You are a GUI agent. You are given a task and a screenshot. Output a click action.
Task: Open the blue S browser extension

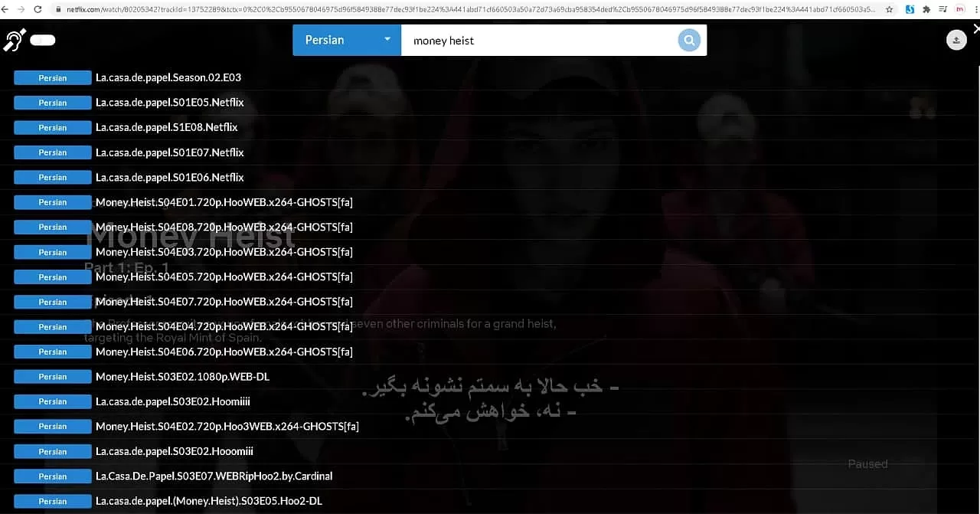tap(910, 9)
